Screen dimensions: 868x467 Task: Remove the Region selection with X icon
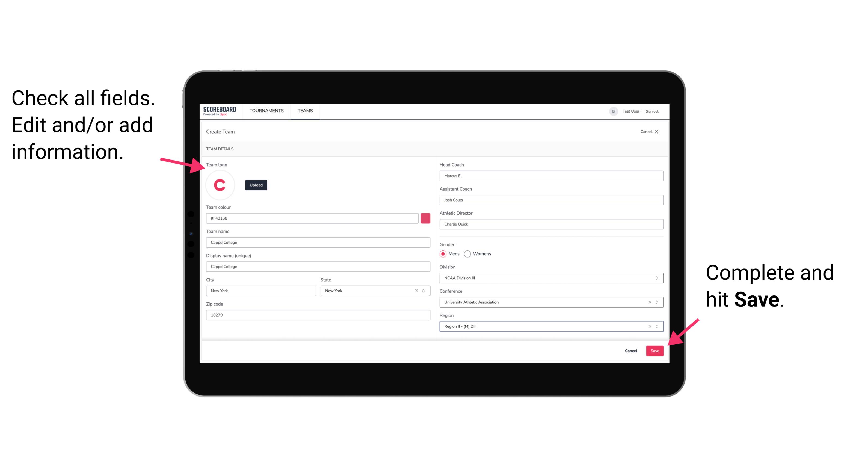click(648, 326)
